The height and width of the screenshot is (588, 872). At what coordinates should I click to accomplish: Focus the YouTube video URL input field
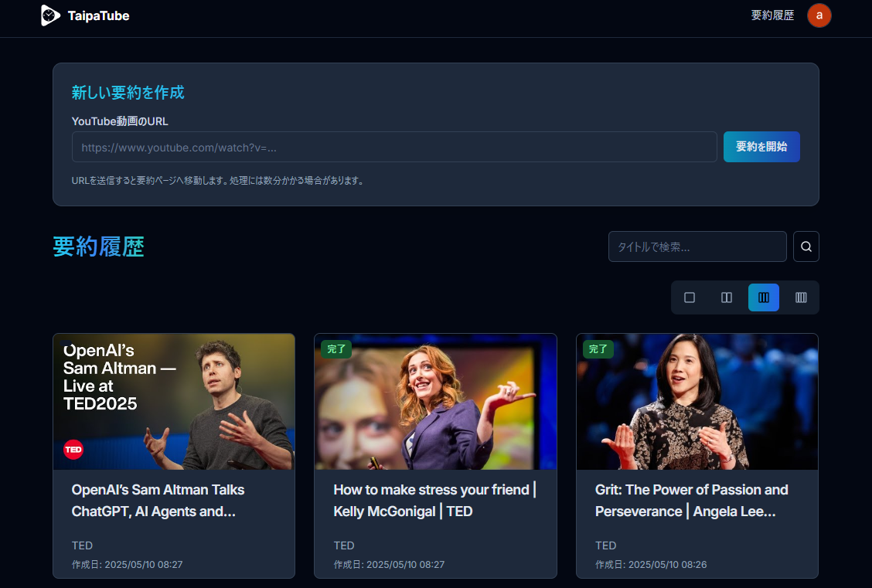(394, 147)
